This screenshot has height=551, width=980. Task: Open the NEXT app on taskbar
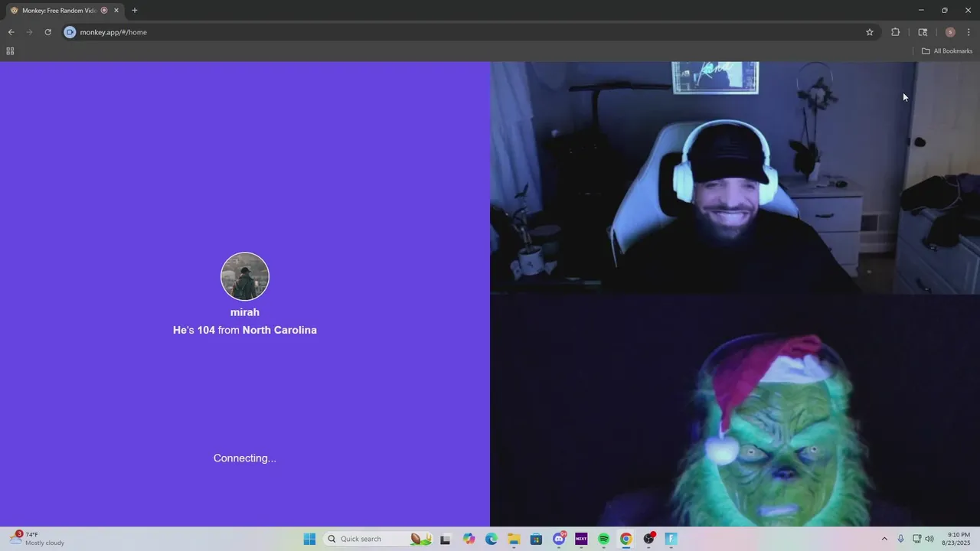coord(581,539)
